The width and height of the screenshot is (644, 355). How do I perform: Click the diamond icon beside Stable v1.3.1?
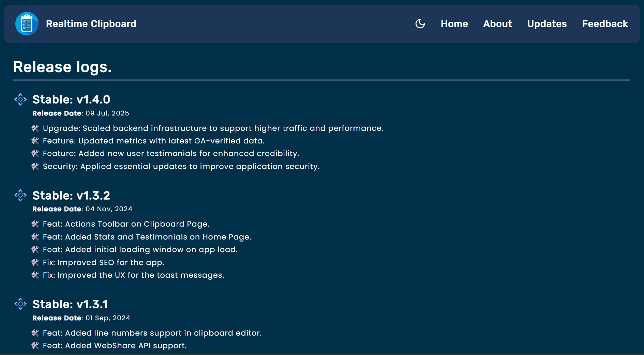click(20, 304)
